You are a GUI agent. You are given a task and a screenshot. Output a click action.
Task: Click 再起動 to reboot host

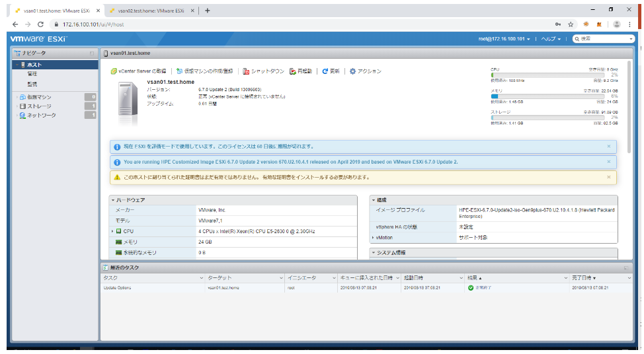[301, 71]
